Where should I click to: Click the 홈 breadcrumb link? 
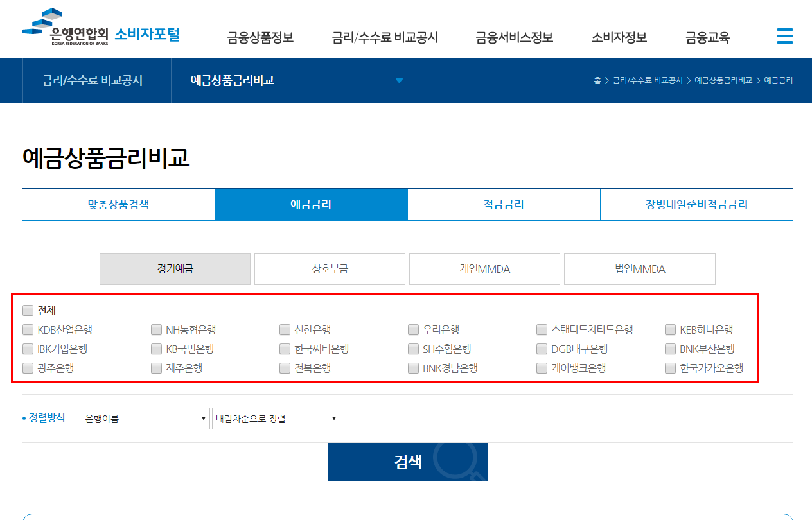(x=597, y=80)
